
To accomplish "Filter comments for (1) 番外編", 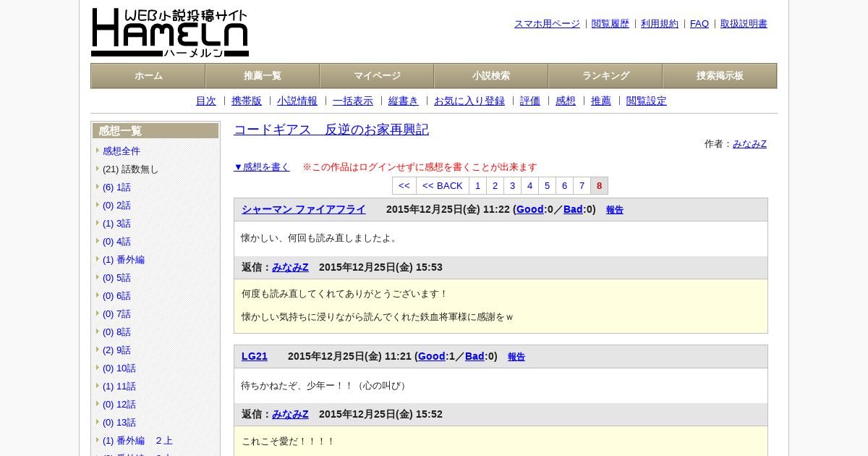I will (x=124, y=260).
